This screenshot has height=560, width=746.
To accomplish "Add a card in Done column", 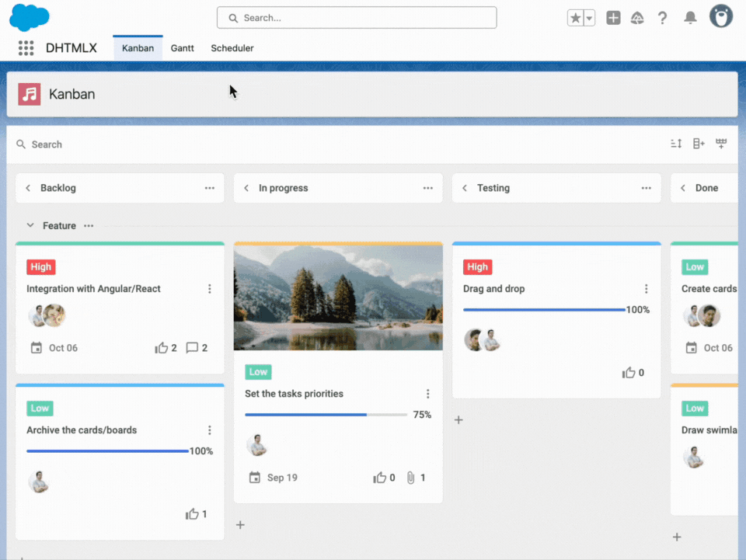I will (677, 537).
